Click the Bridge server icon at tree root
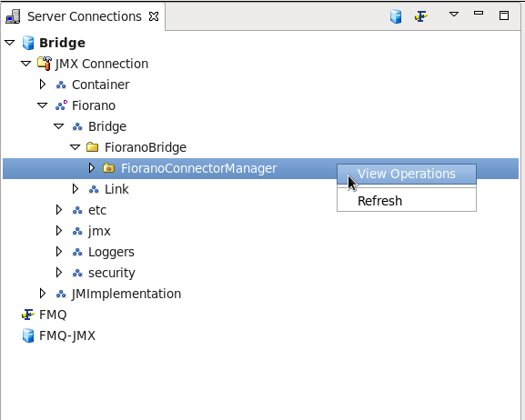 pyautogui.click(x=28, y=43)
